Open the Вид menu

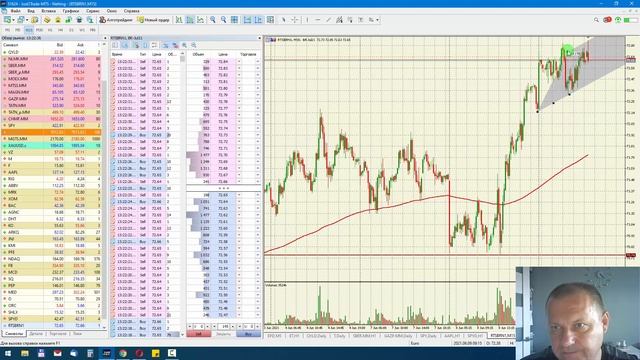point(31,11)
